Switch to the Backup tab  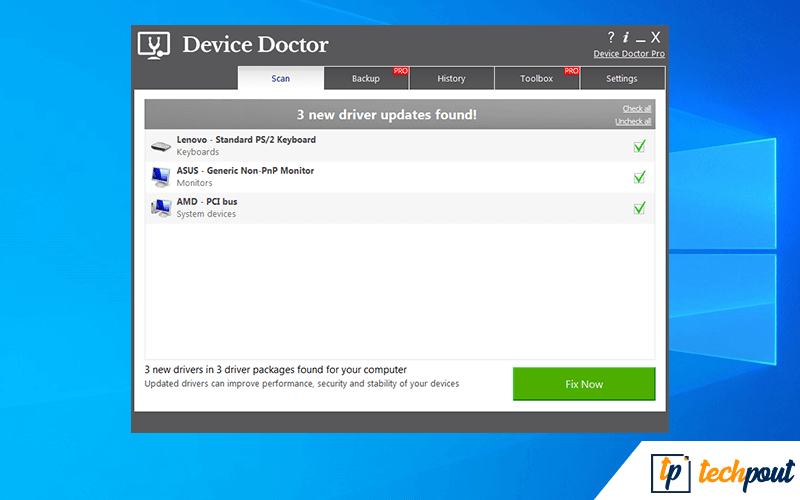tap(366, 79)
